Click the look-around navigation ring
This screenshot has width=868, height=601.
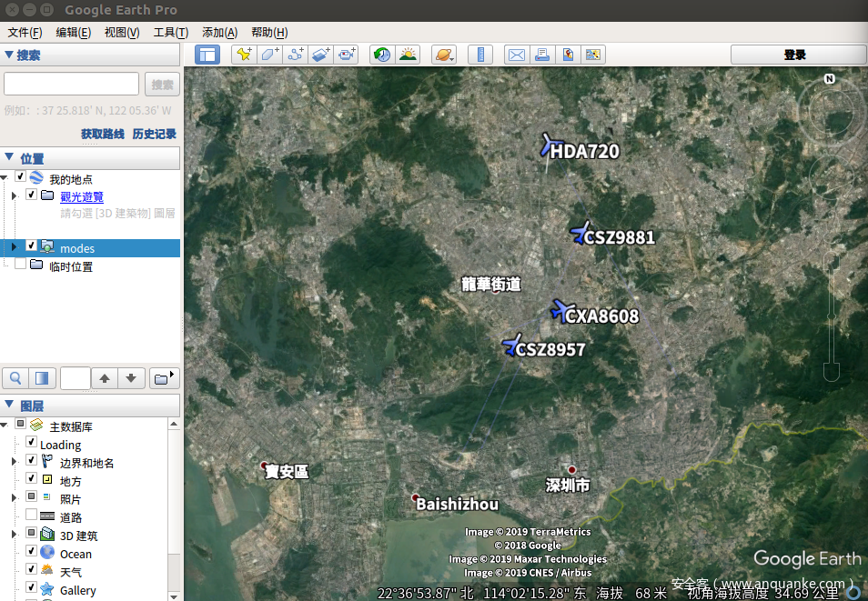coord(829,113)
